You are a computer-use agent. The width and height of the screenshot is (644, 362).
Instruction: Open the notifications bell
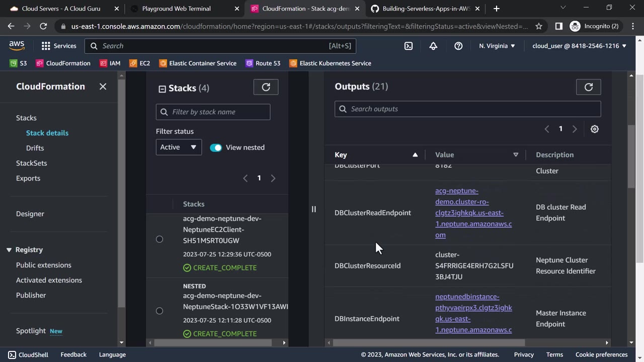pyautogui.click(x=433, y=46)
